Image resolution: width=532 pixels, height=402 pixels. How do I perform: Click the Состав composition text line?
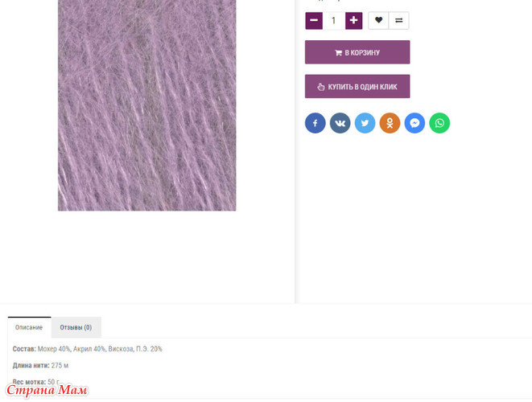coord(88,349)
